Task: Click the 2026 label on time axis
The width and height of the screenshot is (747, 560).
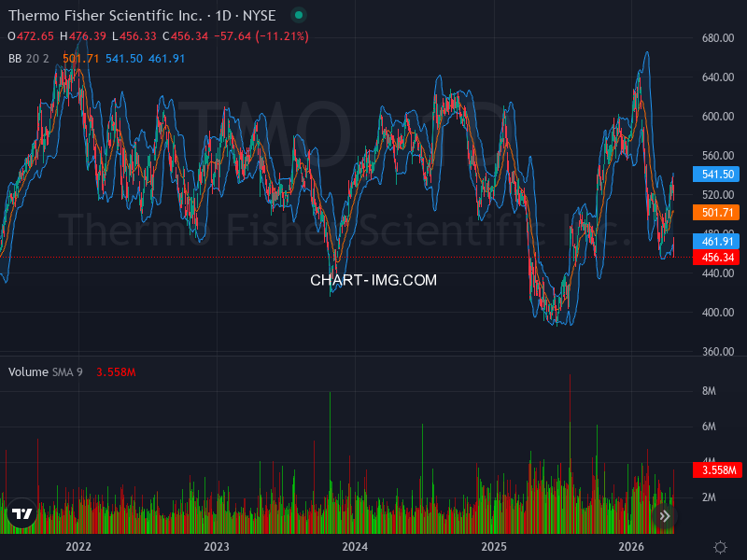Action: pos(631,548)
